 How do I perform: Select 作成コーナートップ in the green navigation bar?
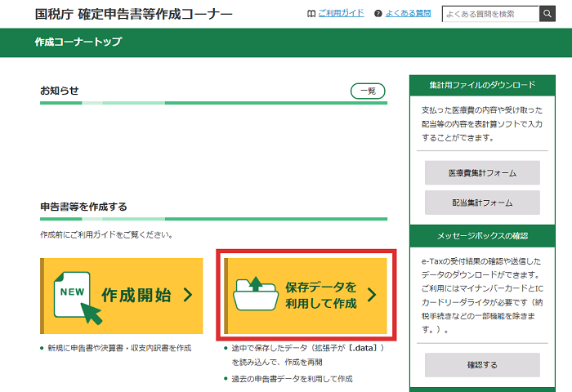pyautogui.click(x=78, y=42)
